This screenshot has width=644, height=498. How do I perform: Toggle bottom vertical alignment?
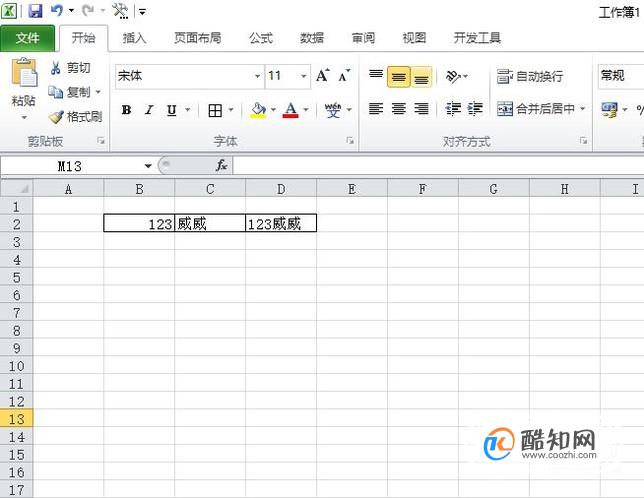pyautogui.click(x=421, y=77)
